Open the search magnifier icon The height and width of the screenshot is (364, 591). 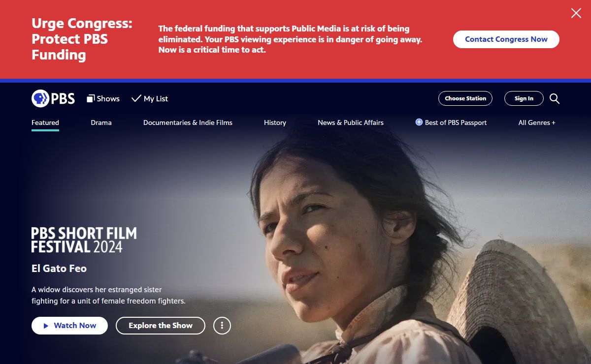(x=555, y=99)
